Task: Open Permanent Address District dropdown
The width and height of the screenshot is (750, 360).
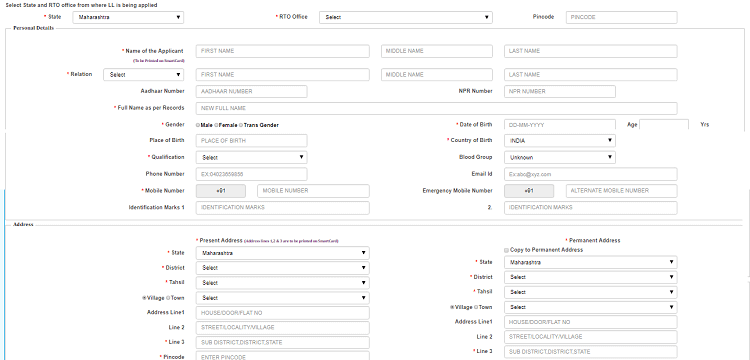Action: click(x=591, y=277)
